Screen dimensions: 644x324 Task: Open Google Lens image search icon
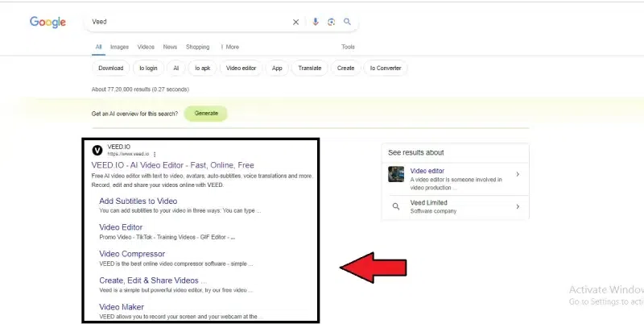tap(332, 22)
